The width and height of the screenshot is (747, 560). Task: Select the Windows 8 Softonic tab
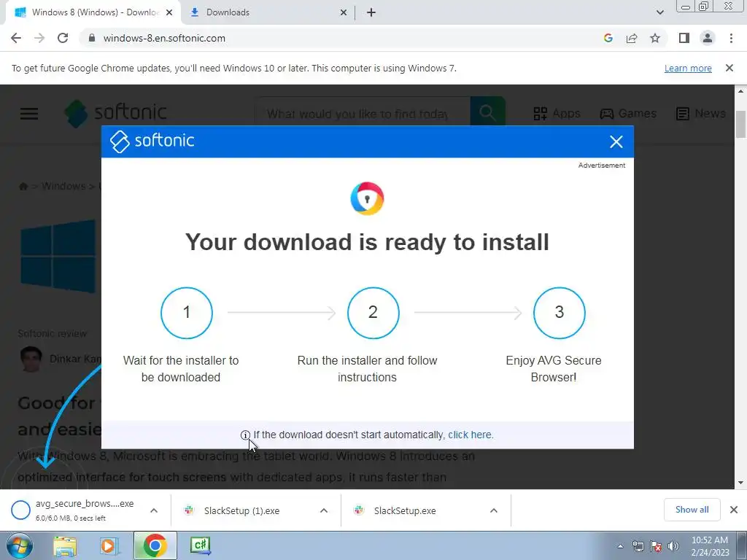tap(94, 12)
